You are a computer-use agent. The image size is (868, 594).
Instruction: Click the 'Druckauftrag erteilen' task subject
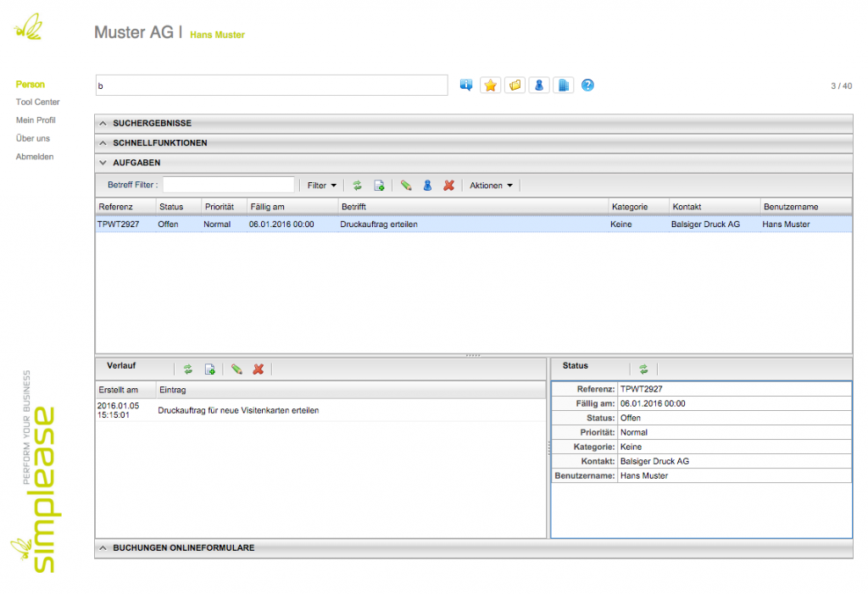pos(379,225)
